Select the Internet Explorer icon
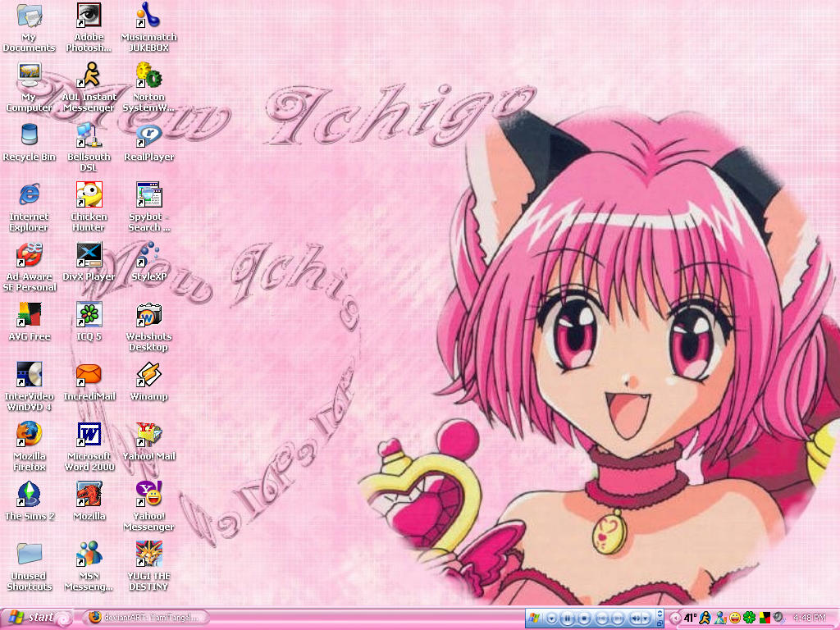The height and width of the screenshot is (630, 840). tap(29, 207)
